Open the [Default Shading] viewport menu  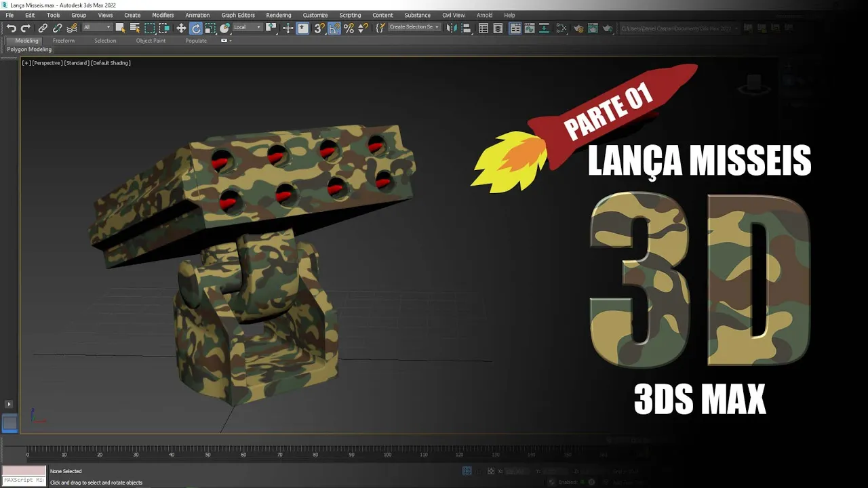111,63
